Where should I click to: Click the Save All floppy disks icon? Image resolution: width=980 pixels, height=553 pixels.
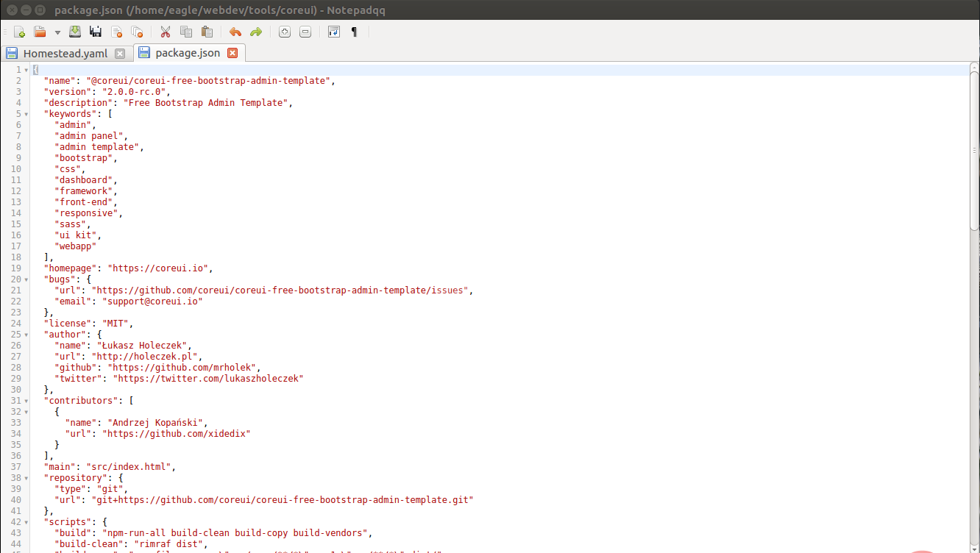coord(96,32)
